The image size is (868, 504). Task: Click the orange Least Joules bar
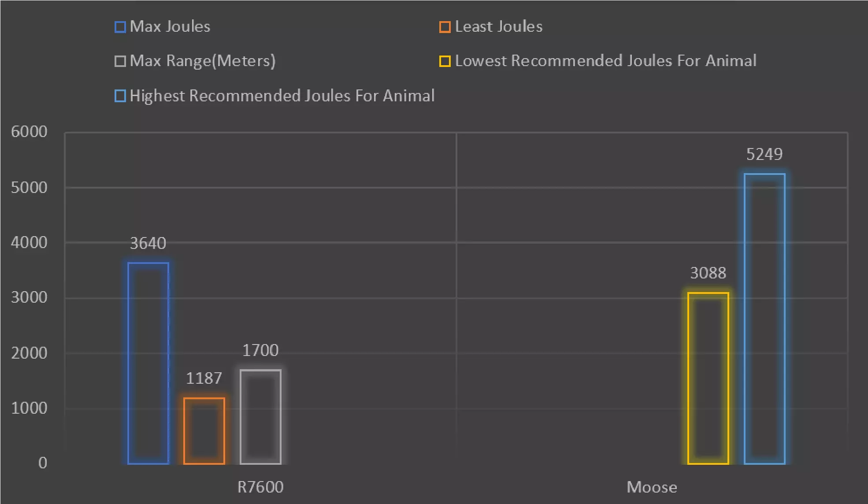click(x=204, y=431)
